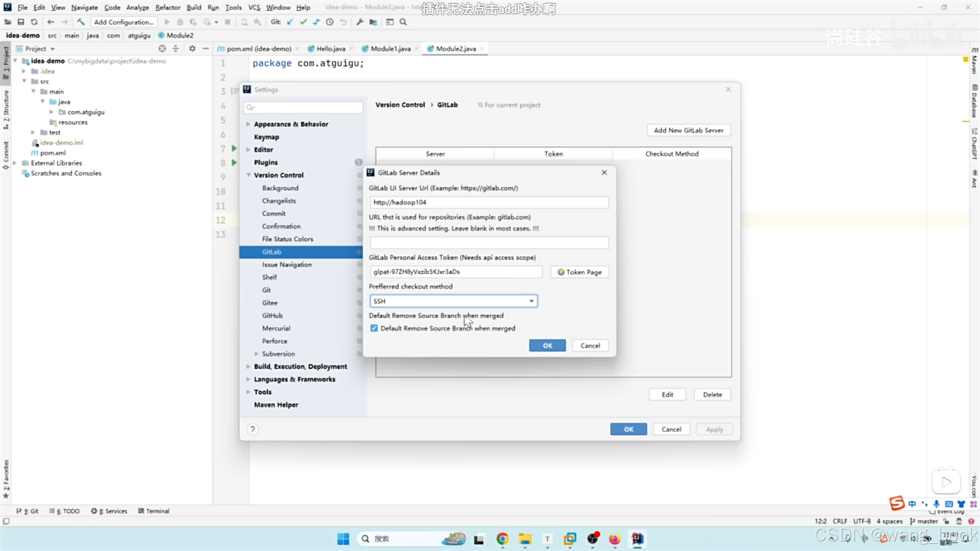Screen dimensions: 980x551
Task: Select SSH from Preferred checkout method dropdown
Action: [451, 300]
